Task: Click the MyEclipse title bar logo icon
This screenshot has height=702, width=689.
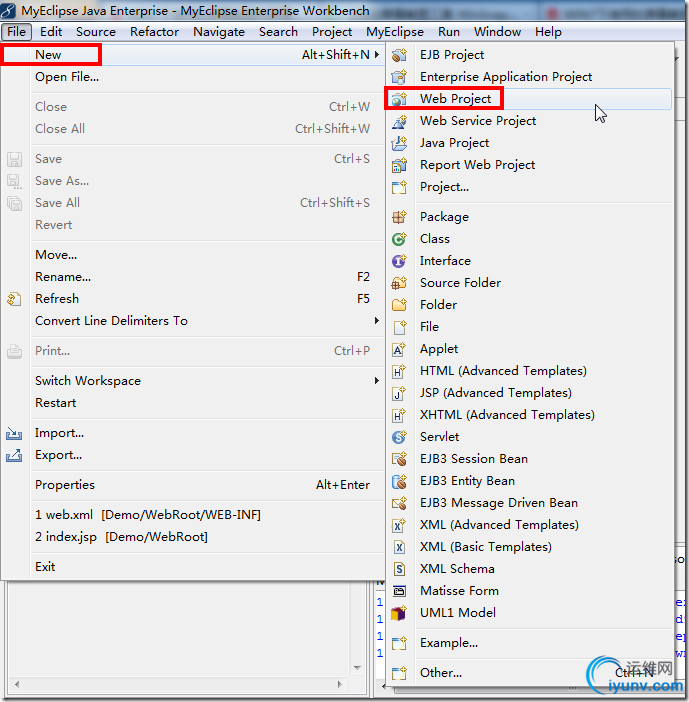Action: pyautogui.click(x=8, y=10)
